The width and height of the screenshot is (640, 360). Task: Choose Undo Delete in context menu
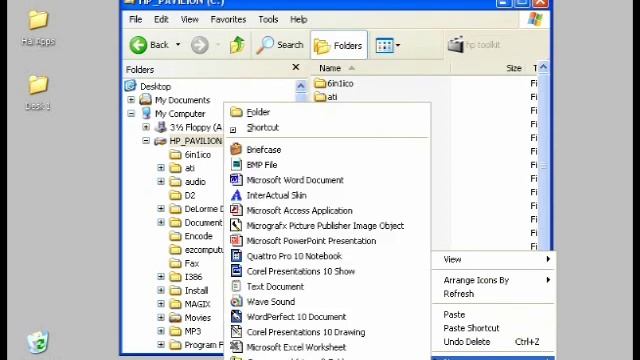[493, 342]
